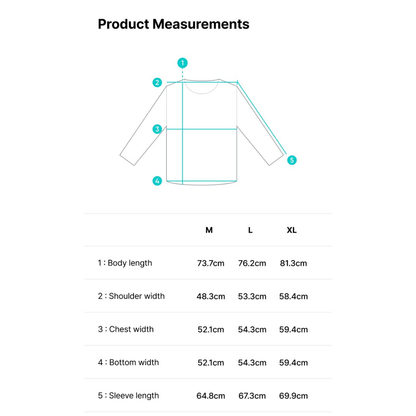Select the XL size column header
This screenshot has width=416, height=416.
pyautogui.click(x=292, y=230)
